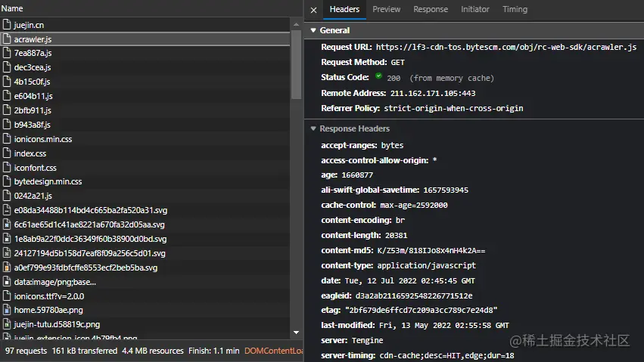The image size is (644, 362).
Task: Click image icon beside 6c61ae65d1c41ae8221a670fa32d05aa.svg
Action: (x=7, y=224)
